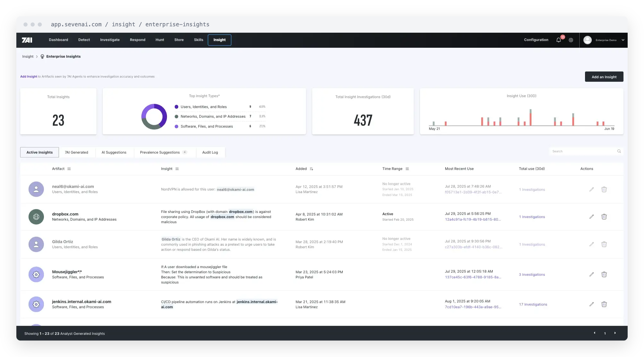Click the dropbox.com globe avatar icon
The width and height of the screenshot is (644, 357).
[36, 217]
